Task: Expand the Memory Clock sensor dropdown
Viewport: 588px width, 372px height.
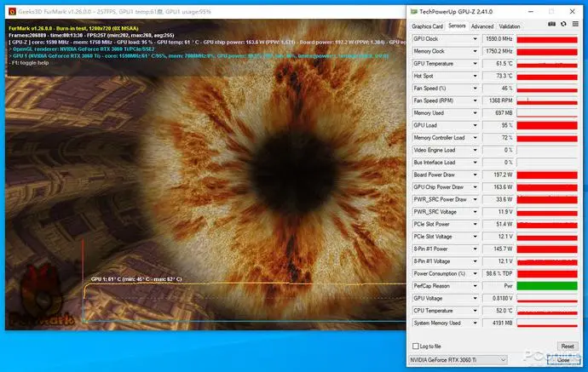Action: pyautogui.click(x=475, y=51)
